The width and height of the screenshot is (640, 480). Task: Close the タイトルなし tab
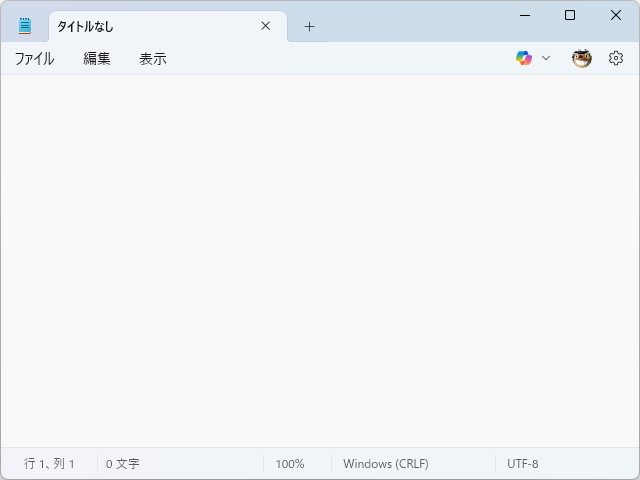266,26
